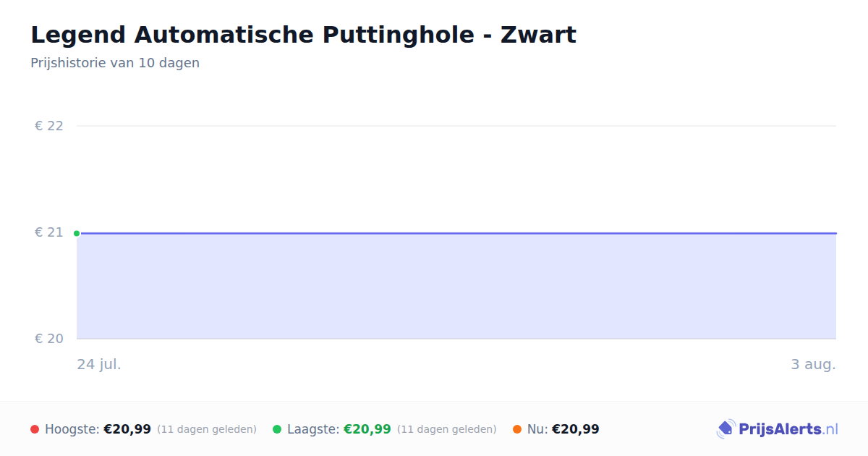Click the orange Nu indicator dot
Screen dimensions: 868x456
click(x=517, y=429)
